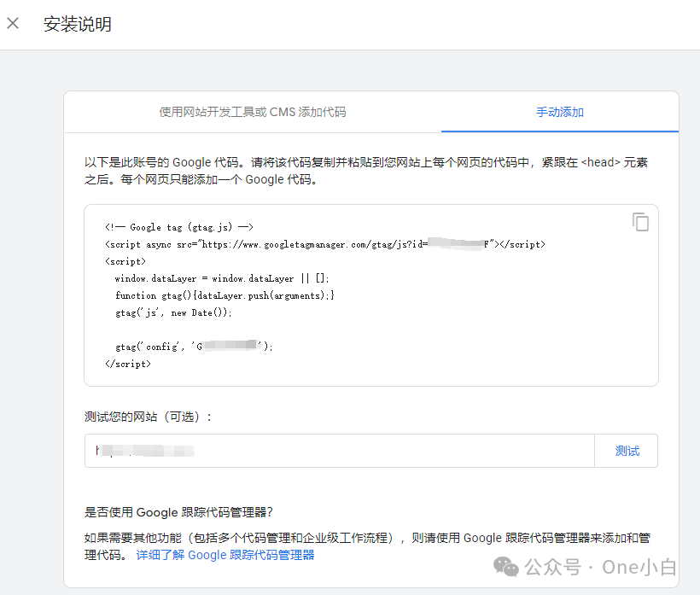700x595 pixels.
Task: Copy the Google tag code snippet
Action: (640, 222)
